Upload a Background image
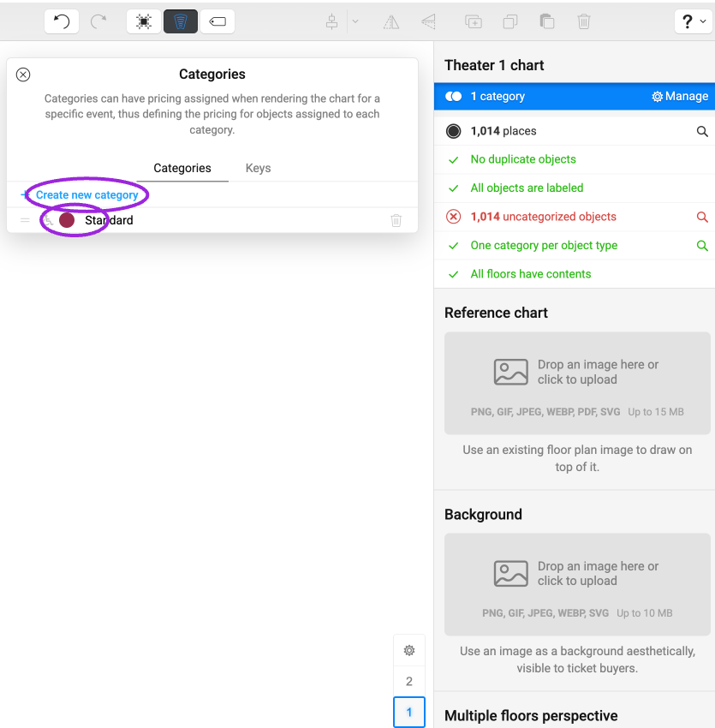This screenshot has height=728, width=715. coord(577,584)
